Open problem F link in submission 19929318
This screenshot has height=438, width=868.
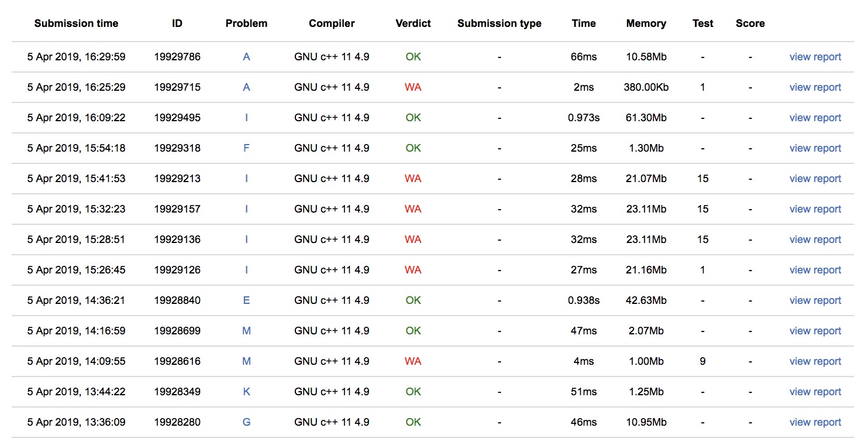pyautogui.click(x=246, y=148)
